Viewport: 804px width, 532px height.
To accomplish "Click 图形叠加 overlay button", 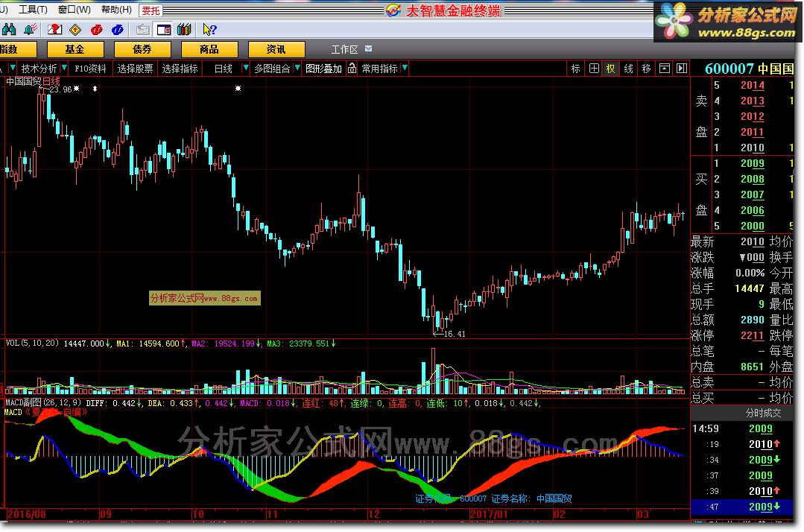I will pos(323,69).
